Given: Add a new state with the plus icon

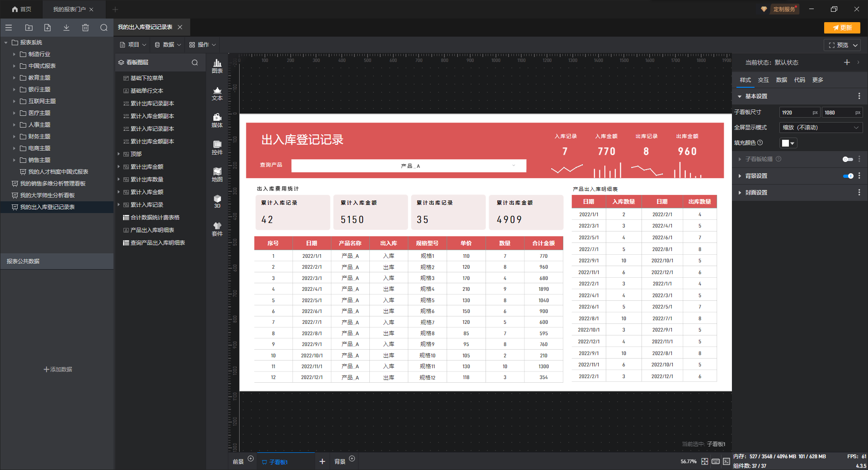Looking at the screenshot, I should pyautogui.click(x=847, y=62).
